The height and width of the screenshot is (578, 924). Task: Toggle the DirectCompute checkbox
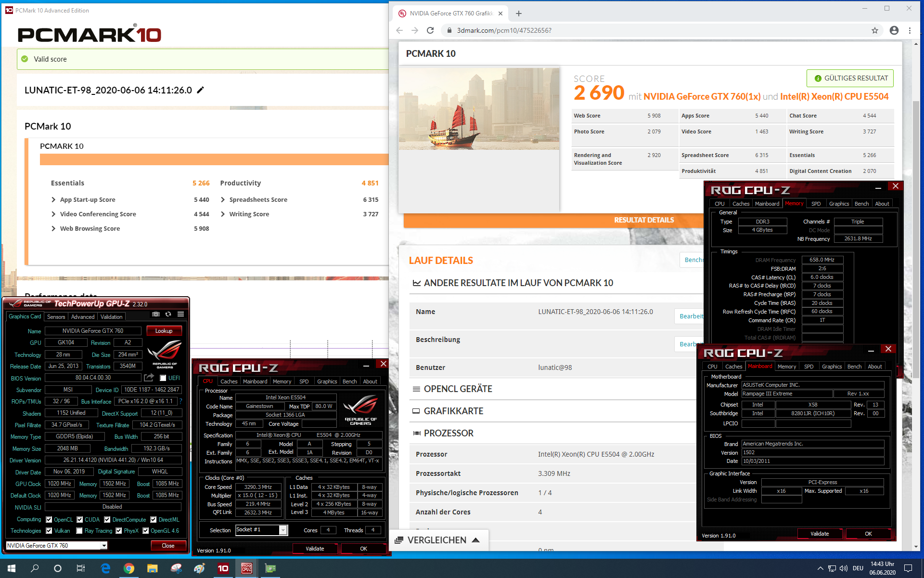(x=108, y=520)
